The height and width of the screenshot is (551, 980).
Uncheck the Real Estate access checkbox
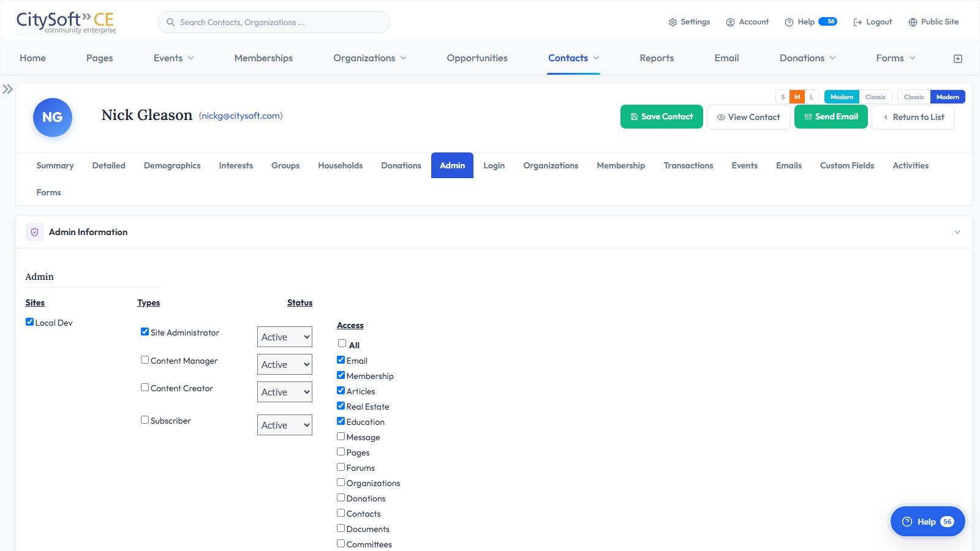coord(341,406)
